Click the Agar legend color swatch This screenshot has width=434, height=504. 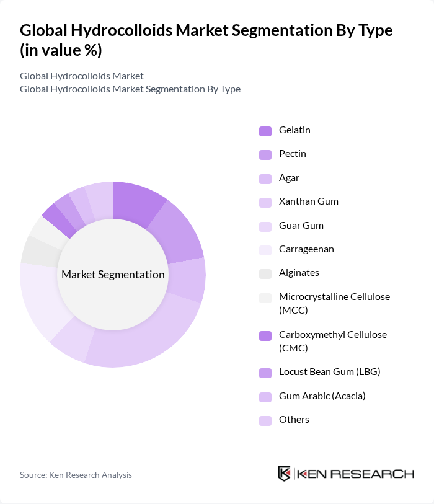pyautogui.click(x=265, y=179)
